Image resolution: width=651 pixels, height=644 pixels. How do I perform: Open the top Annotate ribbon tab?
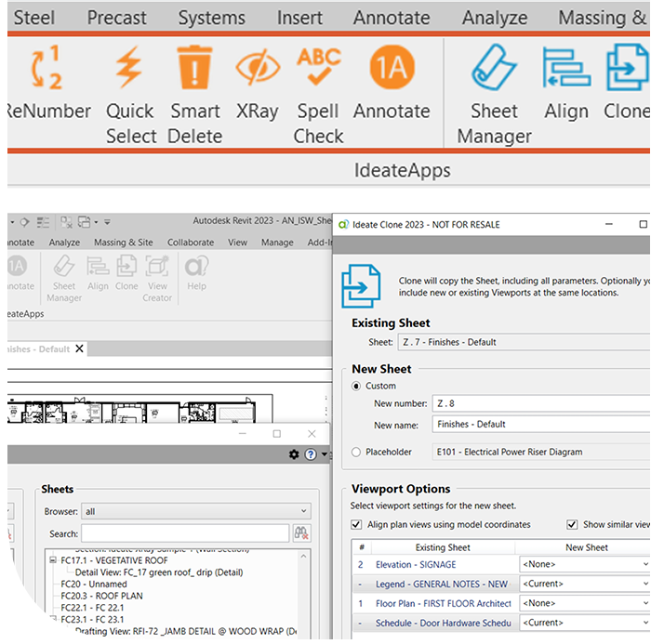(392, 18)
